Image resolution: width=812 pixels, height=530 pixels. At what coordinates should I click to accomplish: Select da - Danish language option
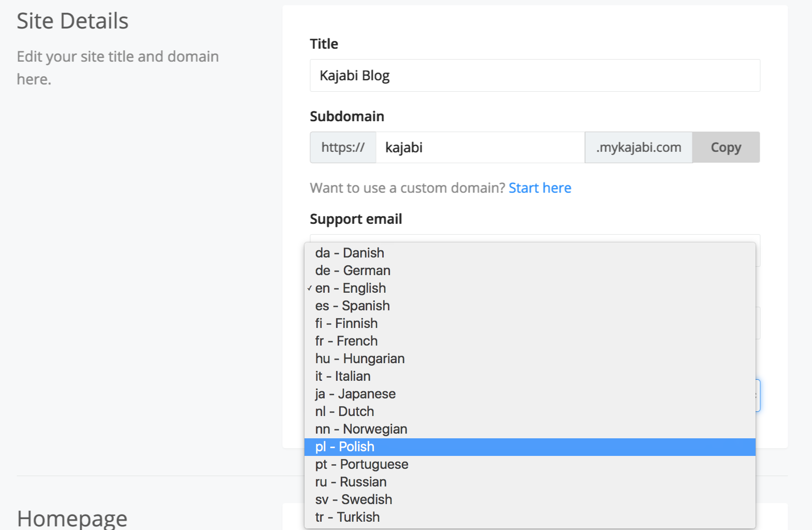[x=530, y=253]
